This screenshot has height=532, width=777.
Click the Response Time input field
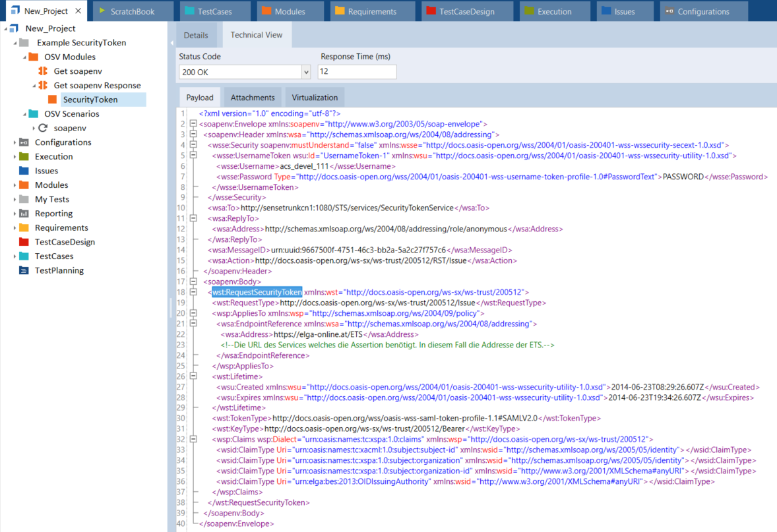coord(357,72)
